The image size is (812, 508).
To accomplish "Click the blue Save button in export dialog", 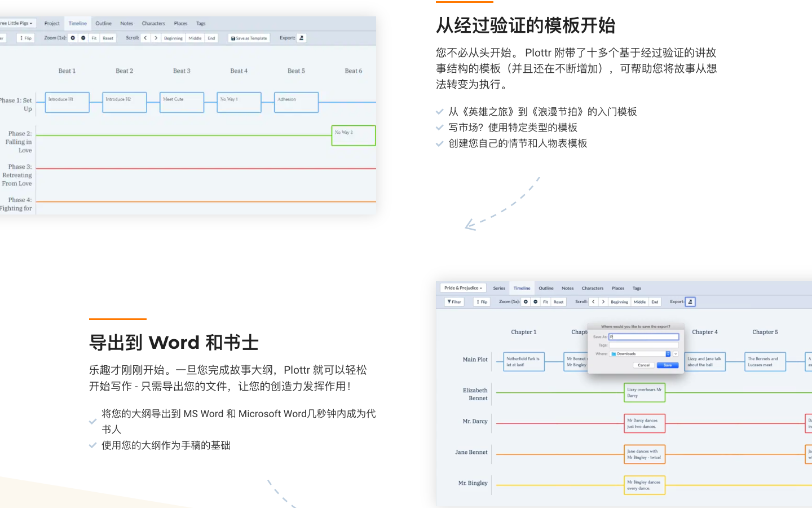I will (667, 365).
